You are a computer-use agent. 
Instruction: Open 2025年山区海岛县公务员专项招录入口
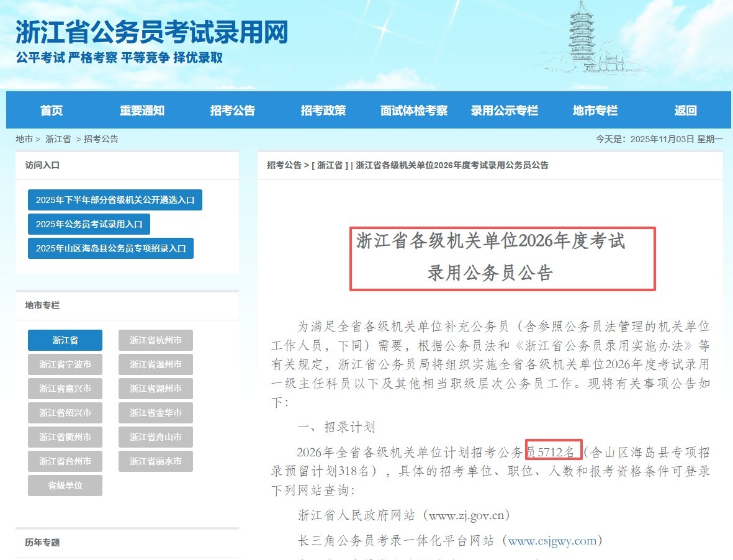110,248
